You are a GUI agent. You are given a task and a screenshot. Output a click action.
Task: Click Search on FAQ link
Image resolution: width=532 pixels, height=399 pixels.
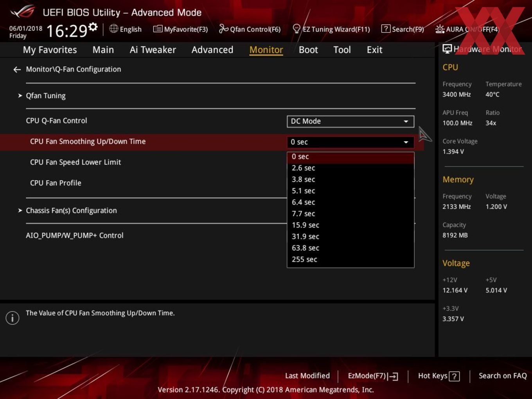point(503,376)
